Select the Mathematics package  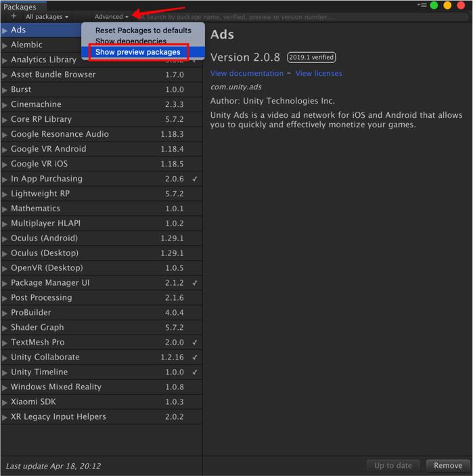coord(102,209)
